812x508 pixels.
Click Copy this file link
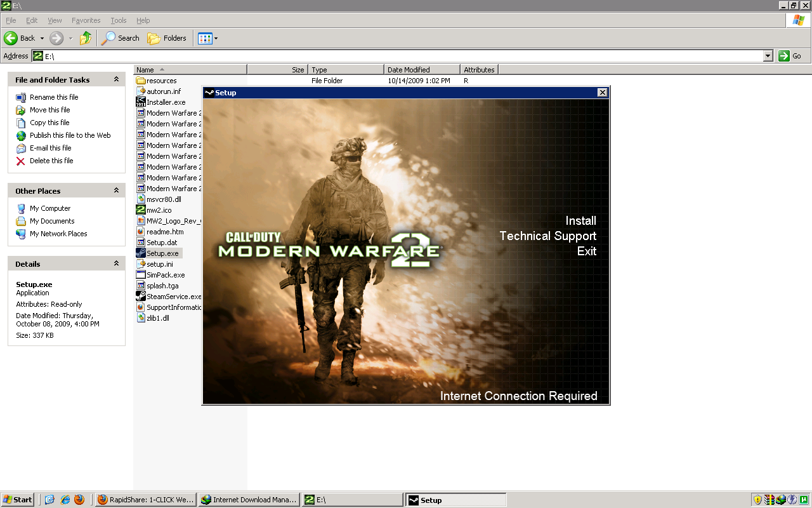coord(49,123)
